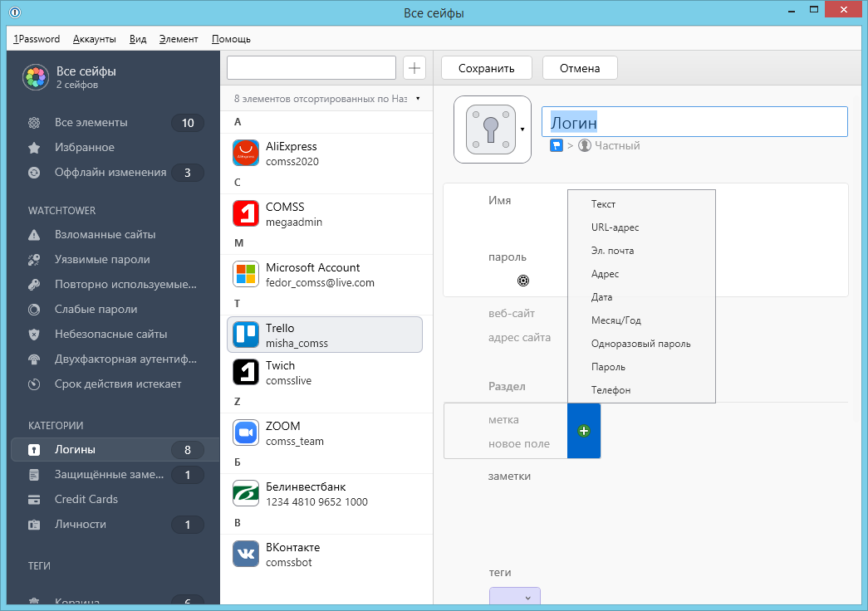This screenshot has width=868, height=611.
Task: Choose Эл. почта field type
Action: 641,251
